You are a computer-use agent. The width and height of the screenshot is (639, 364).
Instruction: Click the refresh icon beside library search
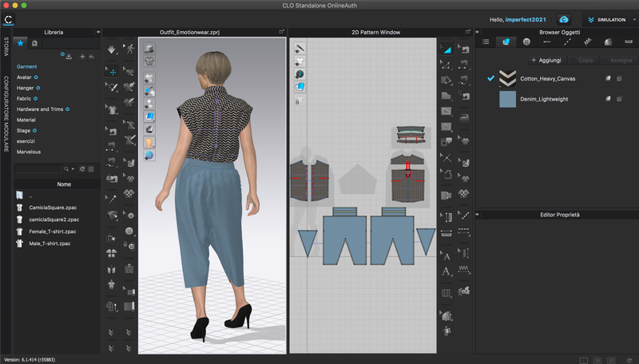coord(82,169)
